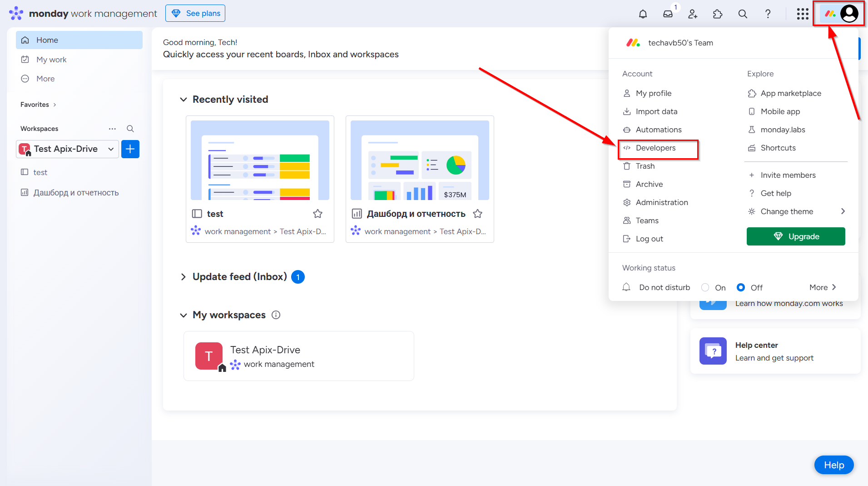Click the floating Help button
Image resolution: width=868 pixels, height=486 pixels.
(x=834, y=465)
